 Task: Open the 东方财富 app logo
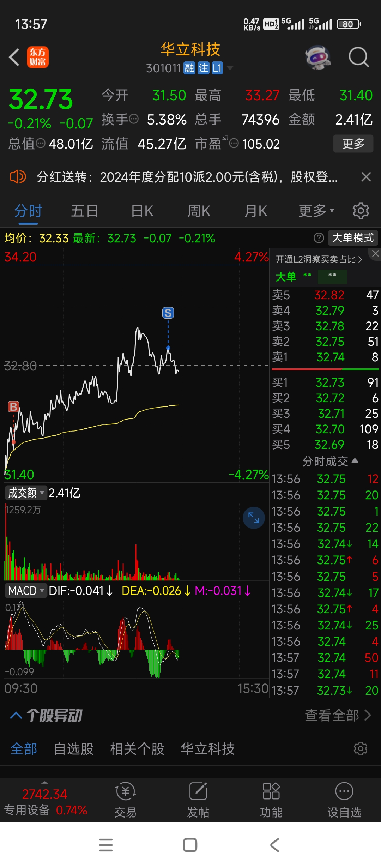[38, 57]
